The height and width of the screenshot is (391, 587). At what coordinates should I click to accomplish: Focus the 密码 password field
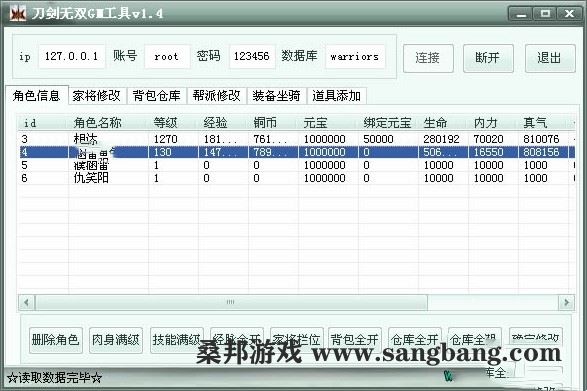click(252, 57)
